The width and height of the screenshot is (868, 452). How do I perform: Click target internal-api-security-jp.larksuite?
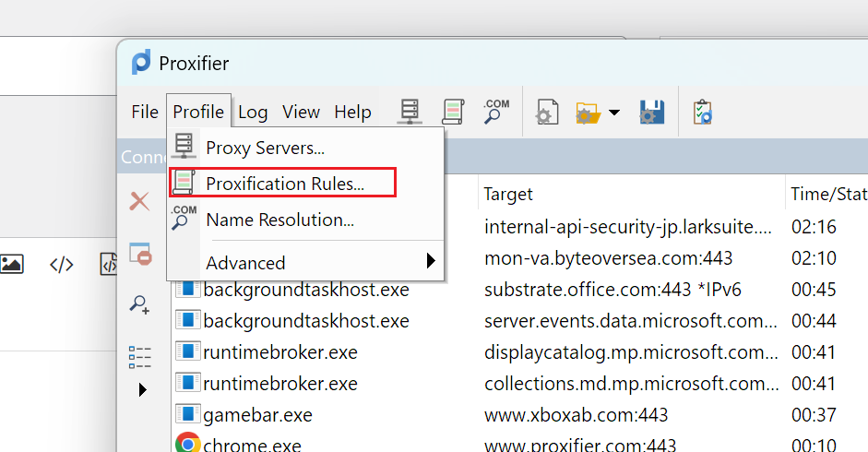pos(628,227)
